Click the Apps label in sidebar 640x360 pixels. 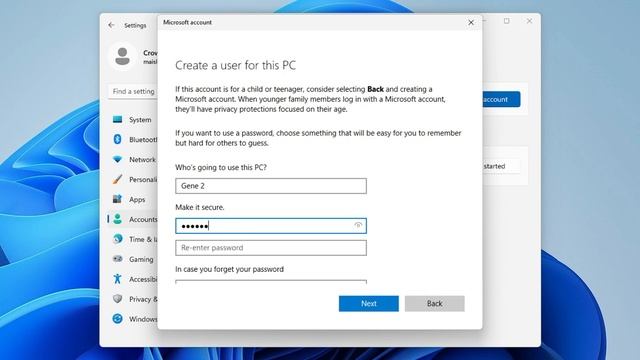137,200
